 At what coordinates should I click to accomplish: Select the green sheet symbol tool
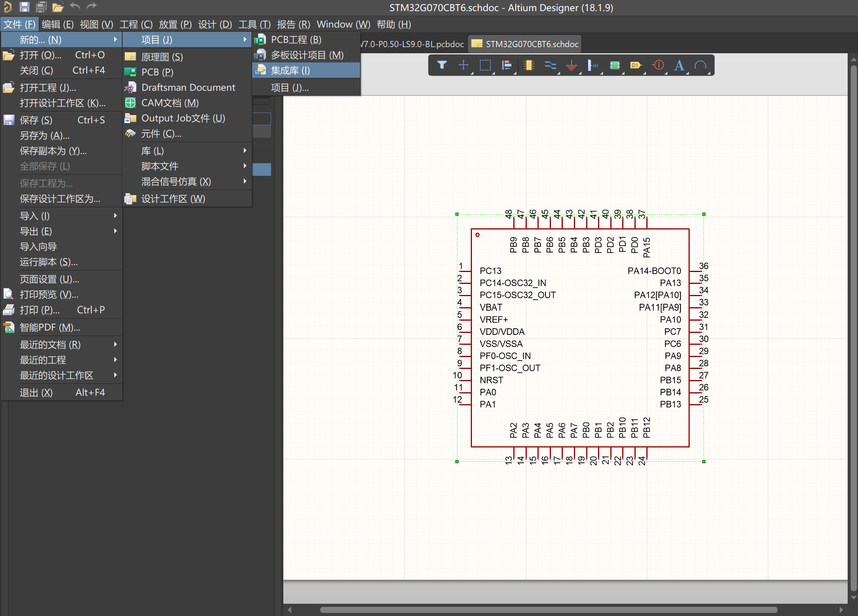tap(615, 65)
